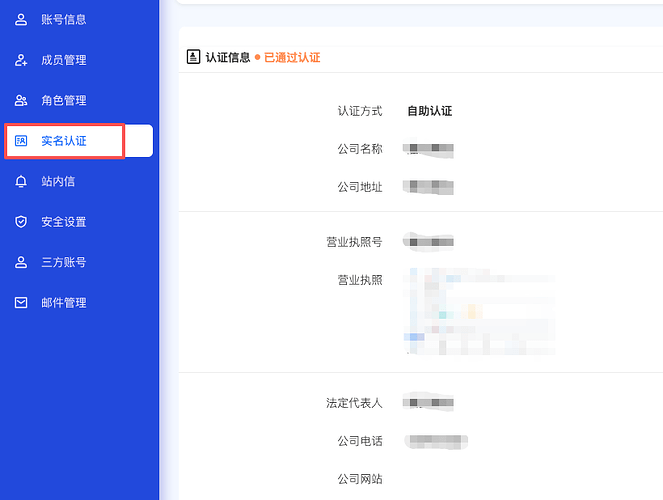Click the 邮件管理 envelope icon

click(21, 303)
